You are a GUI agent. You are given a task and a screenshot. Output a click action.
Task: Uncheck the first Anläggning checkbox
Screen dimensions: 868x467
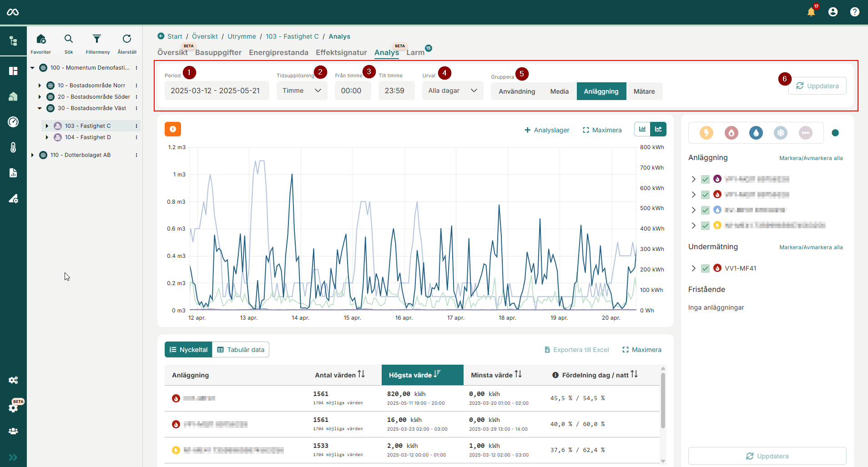tap(705, 179)
